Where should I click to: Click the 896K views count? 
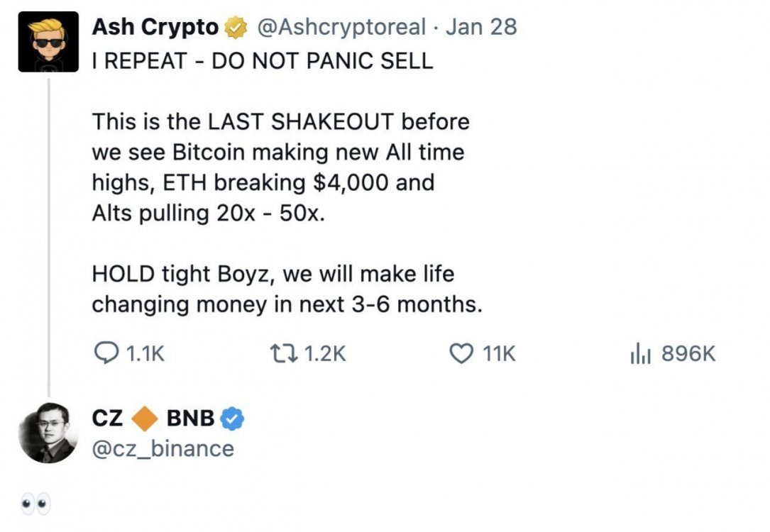pyautogui.click(x=688, y=353)
